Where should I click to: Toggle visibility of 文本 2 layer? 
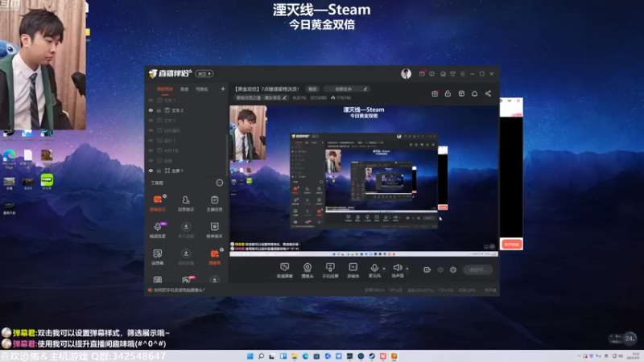(151, 110)
